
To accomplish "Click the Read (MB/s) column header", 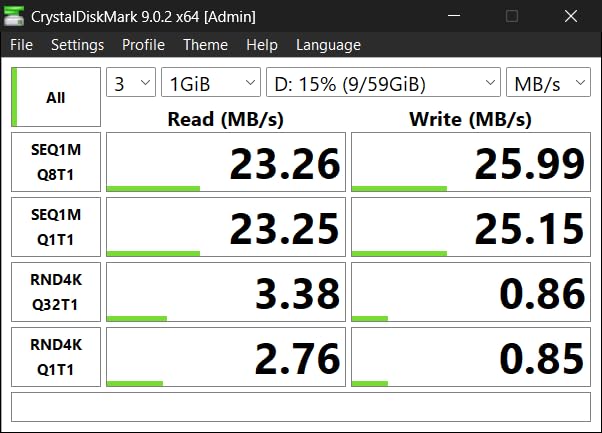I will click(226, 119).
